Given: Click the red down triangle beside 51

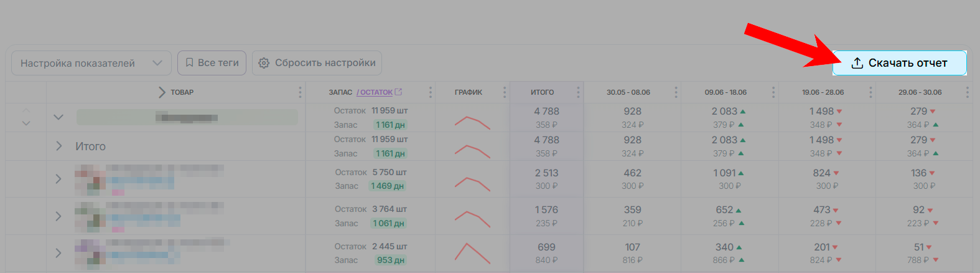Looking at the screenshot, I should coord(928,247).
